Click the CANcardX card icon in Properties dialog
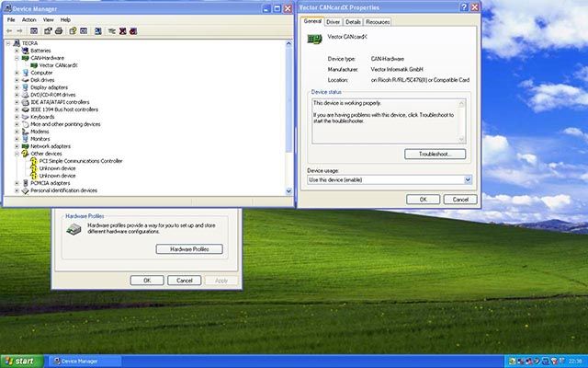This screenshot has height=368, width=588. [x=314, y=39]
